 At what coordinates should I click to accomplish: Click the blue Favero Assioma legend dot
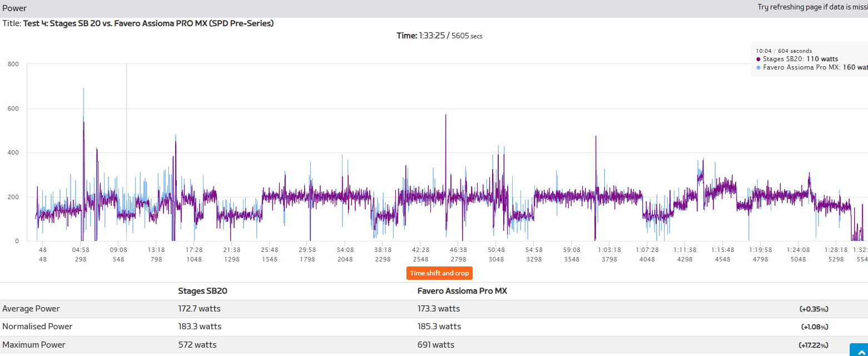tap(758, 67)
